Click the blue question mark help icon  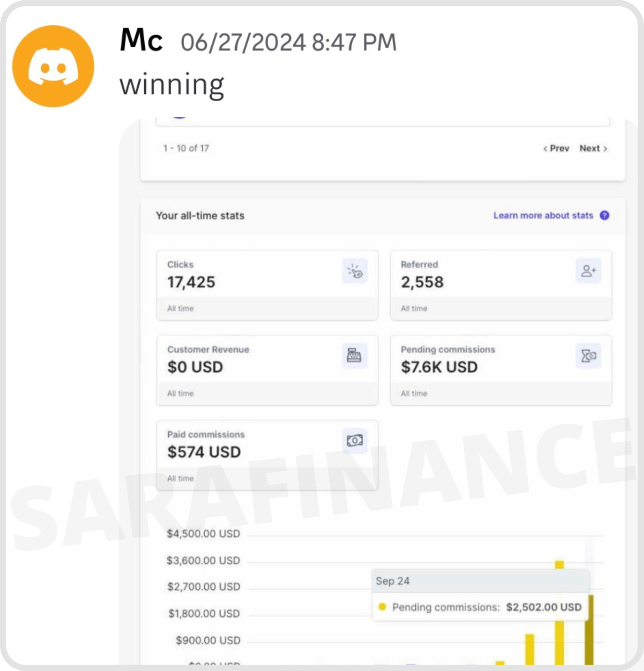(x=605, y=216)
